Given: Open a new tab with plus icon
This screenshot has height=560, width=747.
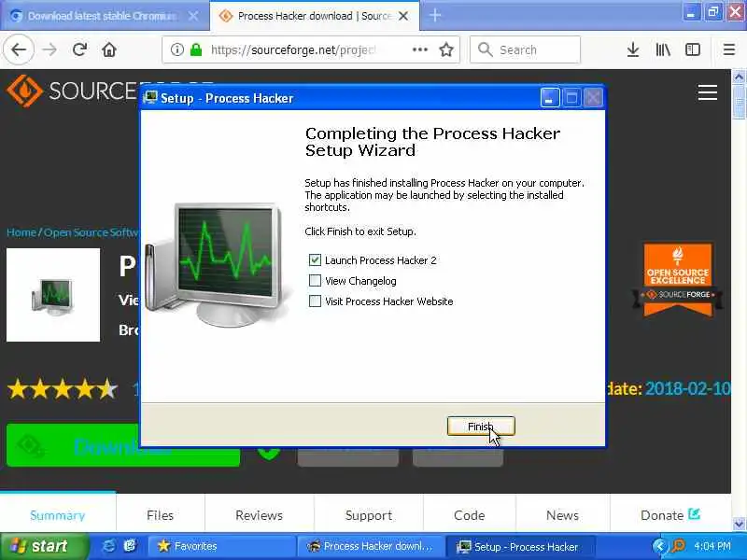Looking at the screenshot, I should pos(434,16).
